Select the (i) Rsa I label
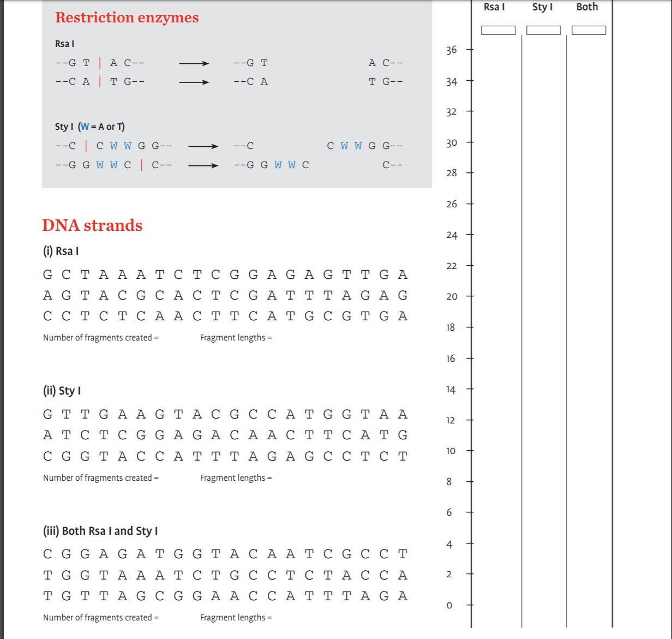The width and height of the screenshot is (672, 639). pyautogui.click(x=61, y=251)
